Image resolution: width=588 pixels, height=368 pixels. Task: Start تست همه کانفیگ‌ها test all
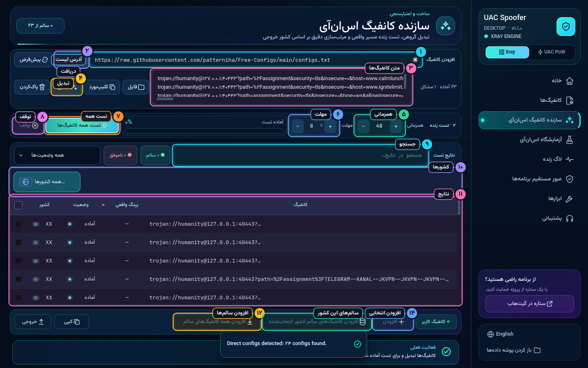(x=82, y=126)
